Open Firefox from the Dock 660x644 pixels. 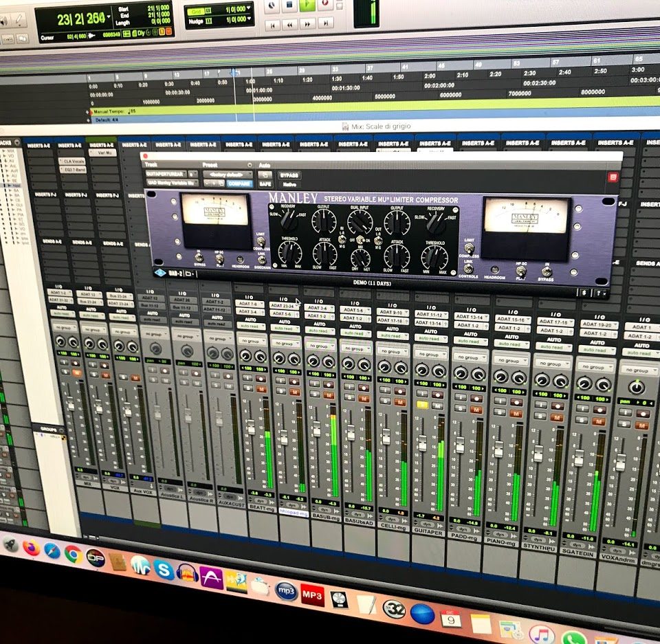coord(31,548)
